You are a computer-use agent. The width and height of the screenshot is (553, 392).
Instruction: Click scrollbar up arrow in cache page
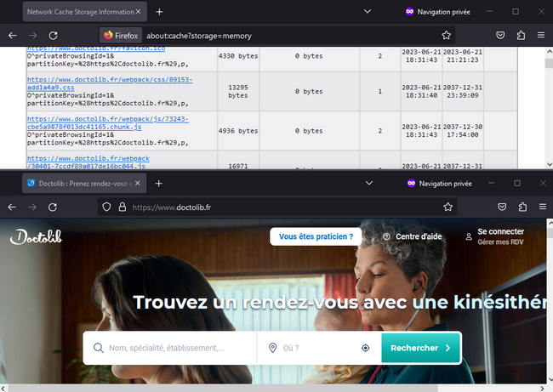(549, 52)
